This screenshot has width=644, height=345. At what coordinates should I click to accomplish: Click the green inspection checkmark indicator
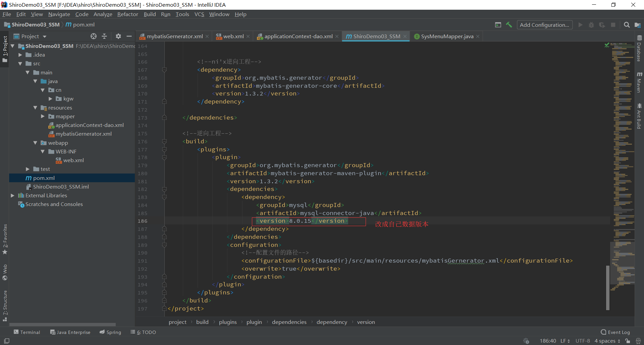(x=607, y=45)
